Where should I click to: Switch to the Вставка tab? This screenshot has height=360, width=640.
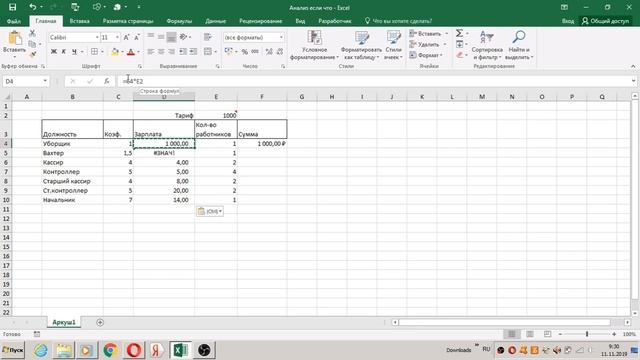pos(79,21)
